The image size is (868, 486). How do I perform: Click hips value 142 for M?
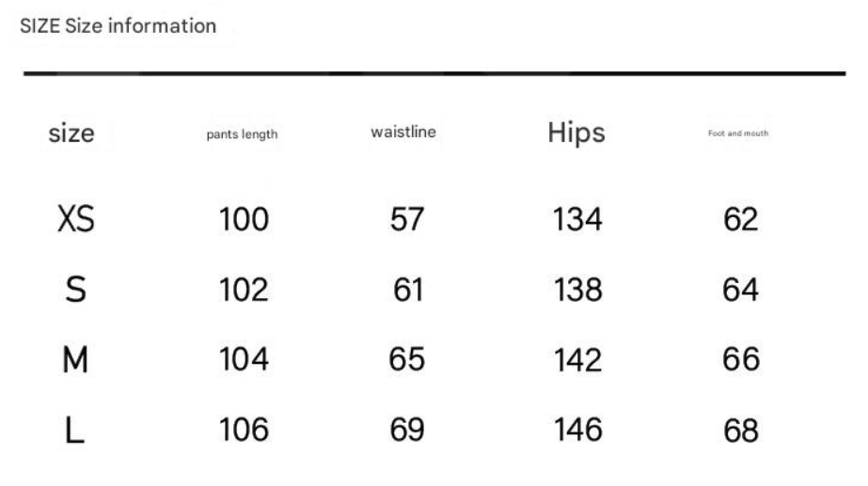click(577, 360)
